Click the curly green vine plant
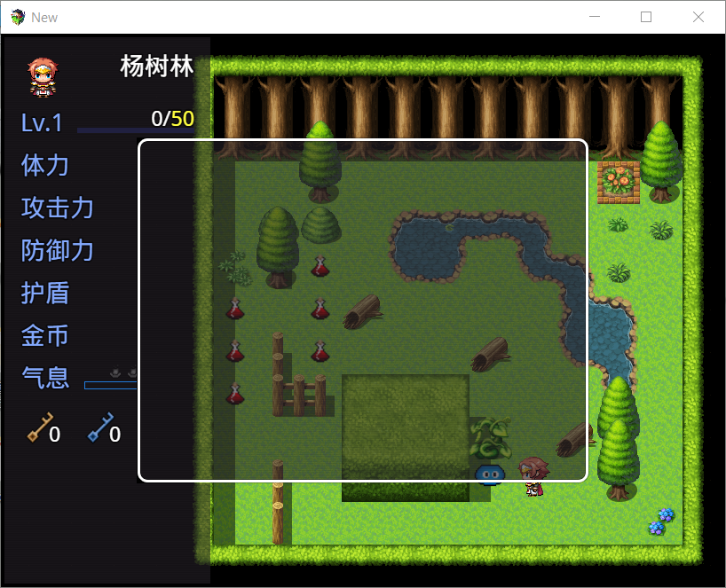Screen dimensions: 726x588 (490, 437)
